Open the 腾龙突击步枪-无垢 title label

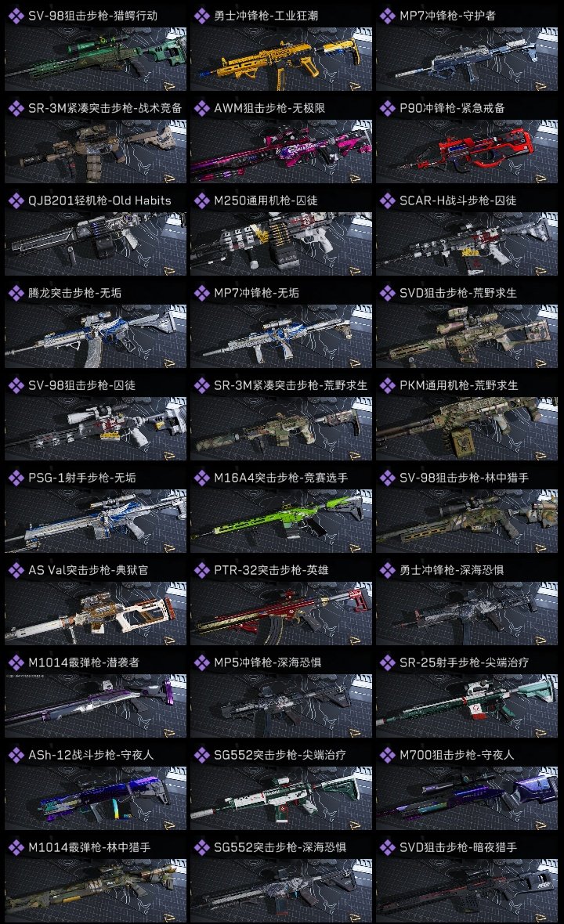tap(75, 293)
